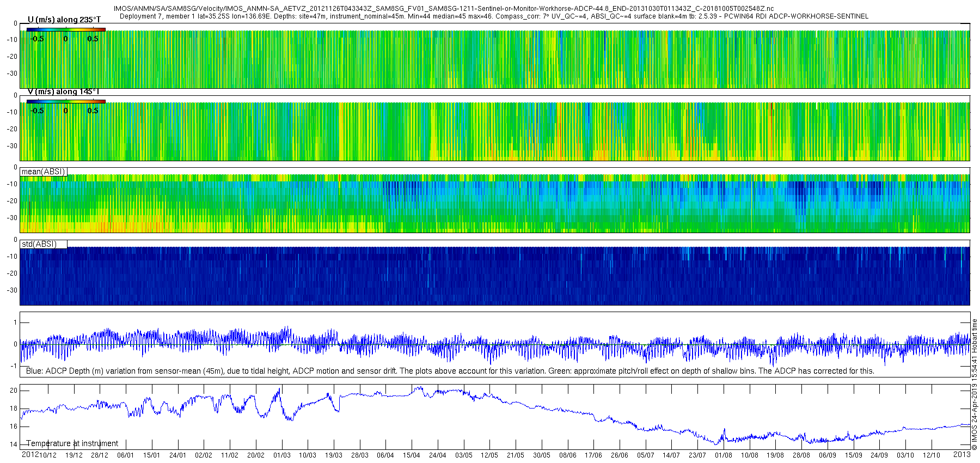Click the '23/07' date tick label

click(x=697, y=455)
